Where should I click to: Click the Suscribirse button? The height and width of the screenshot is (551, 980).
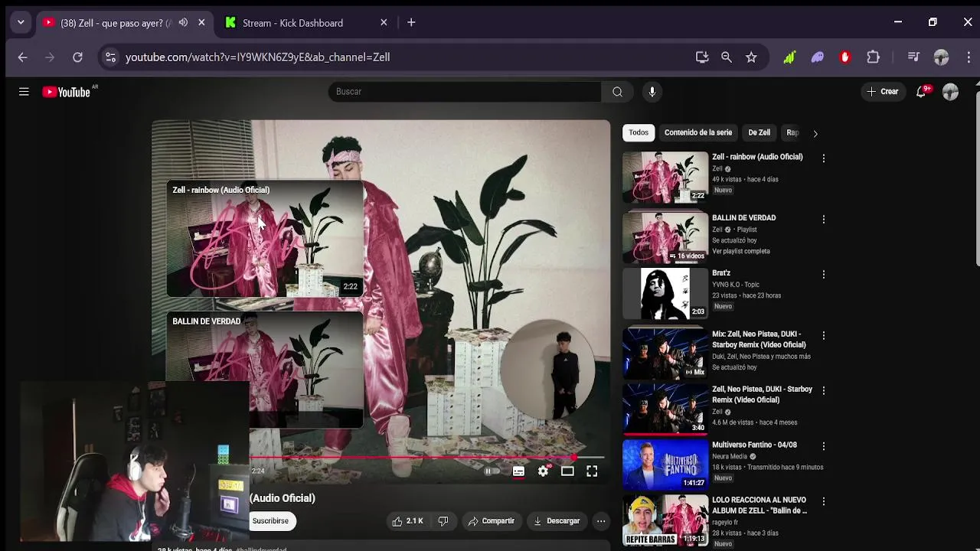tap(270, 521)
